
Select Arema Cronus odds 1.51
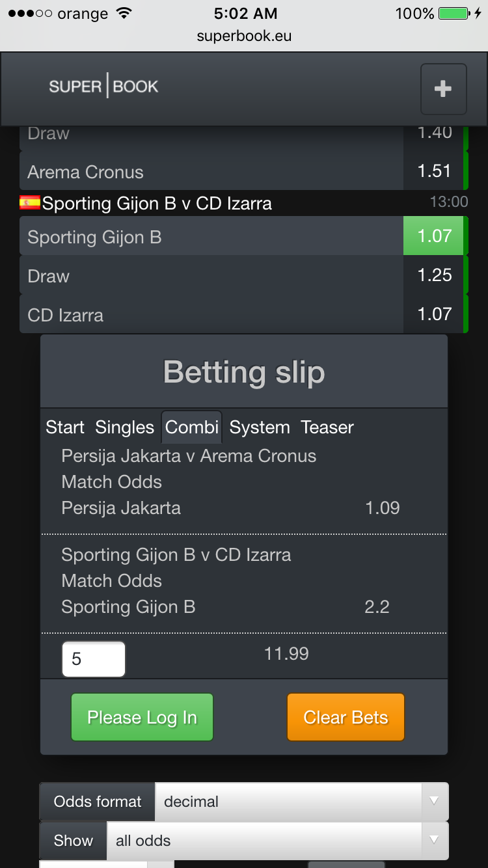(434, 171)
